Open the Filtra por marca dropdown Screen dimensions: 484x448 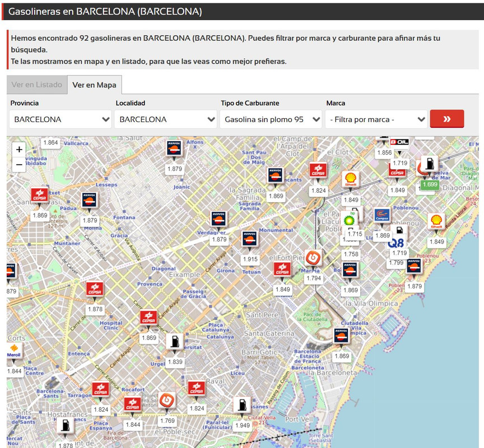376,119
